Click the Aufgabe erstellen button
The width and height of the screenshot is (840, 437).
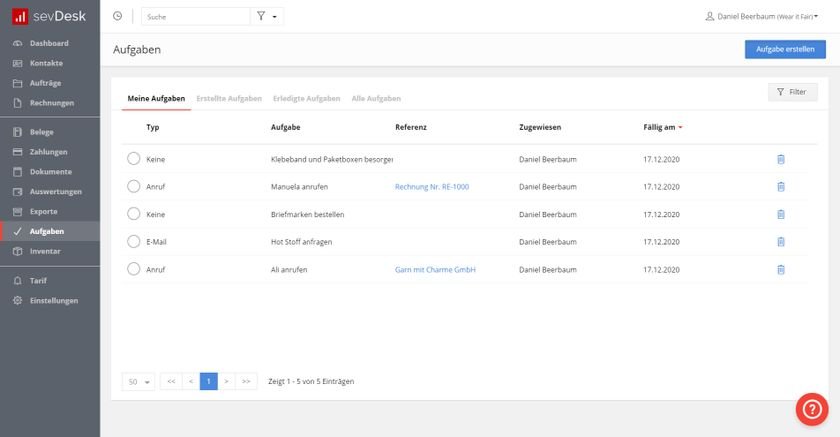785,49
